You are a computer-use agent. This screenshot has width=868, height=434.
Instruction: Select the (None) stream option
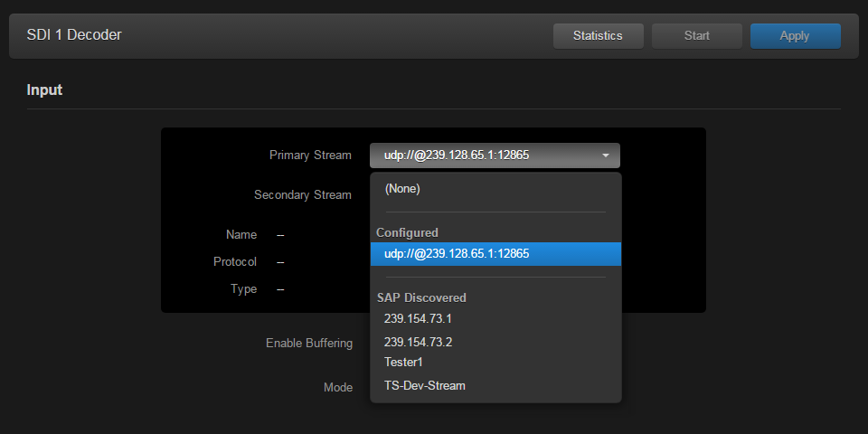click(402, 189)
